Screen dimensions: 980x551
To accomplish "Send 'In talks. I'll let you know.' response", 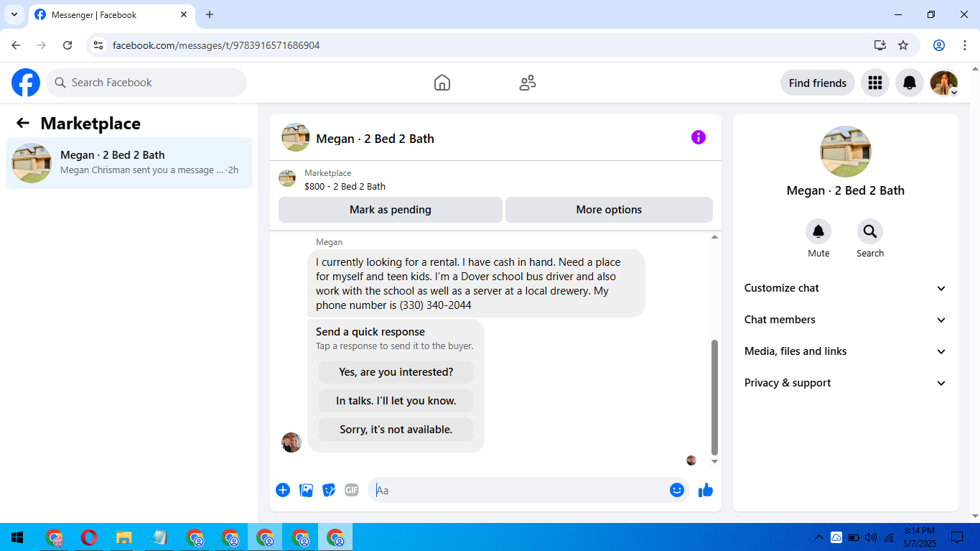I will pos(396,401).
